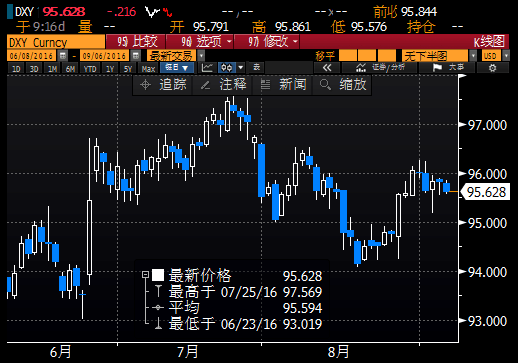The height and width of the screenshot is (363, 518).
Task: Click the 前收 95.844 previous close
Action: [405, 12]
